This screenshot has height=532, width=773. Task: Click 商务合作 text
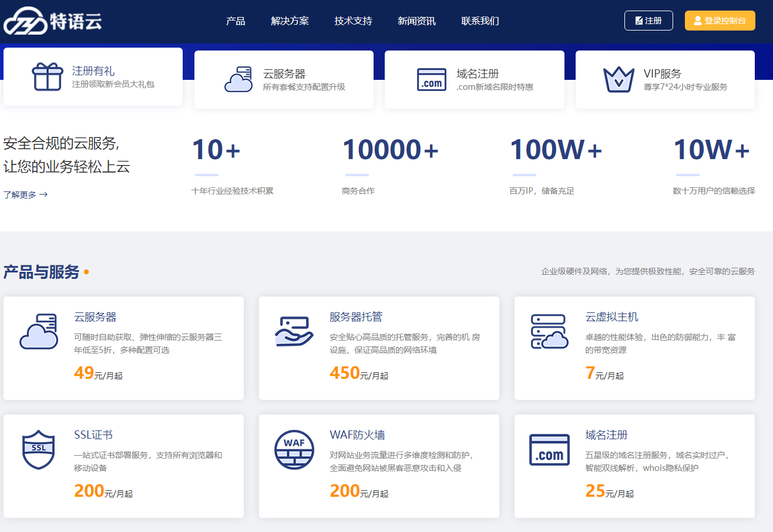click(358, 191)
